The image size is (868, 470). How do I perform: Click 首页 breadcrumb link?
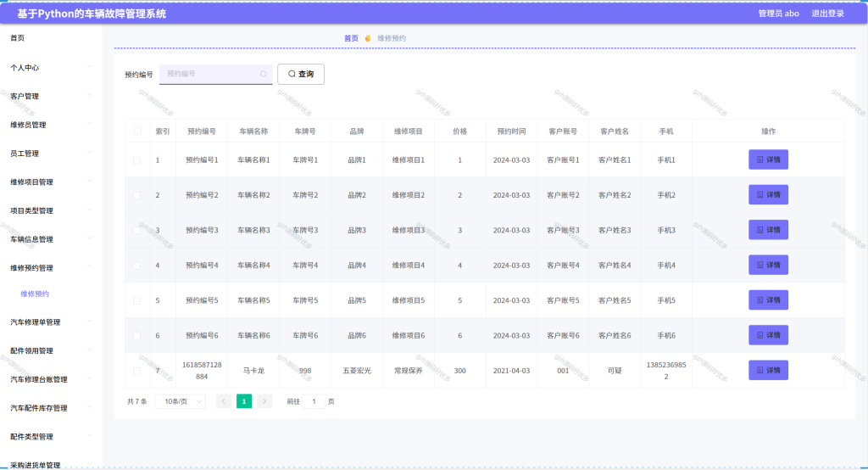click(351, 38)
